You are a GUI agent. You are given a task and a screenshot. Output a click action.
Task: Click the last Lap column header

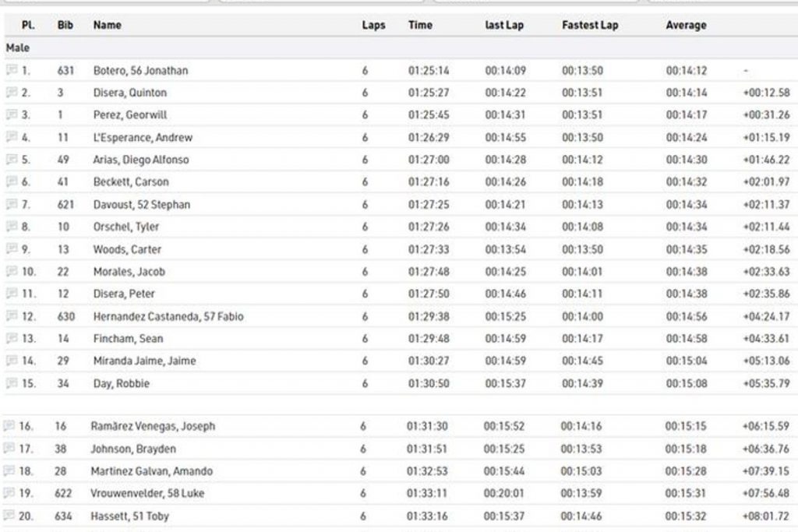504,25
